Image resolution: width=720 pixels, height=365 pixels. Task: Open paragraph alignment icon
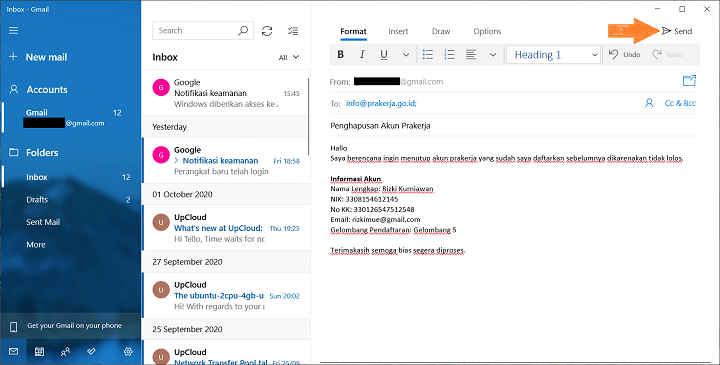coord(471,55)
